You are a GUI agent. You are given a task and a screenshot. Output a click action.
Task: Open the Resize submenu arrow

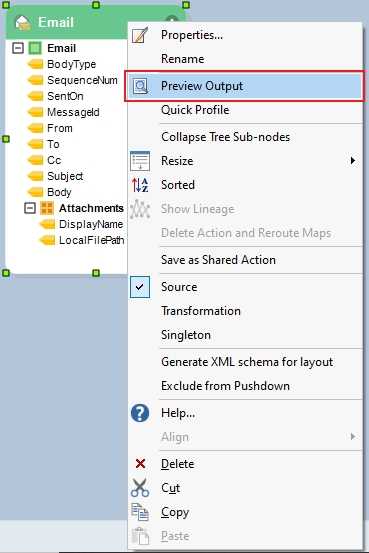[352, 161]
